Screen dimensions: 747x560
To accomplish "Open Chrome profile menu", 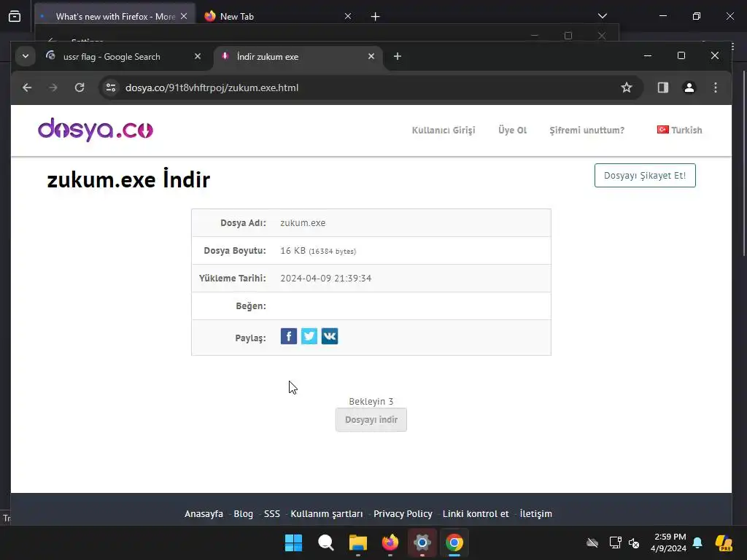I will click(x=689, y=87).
